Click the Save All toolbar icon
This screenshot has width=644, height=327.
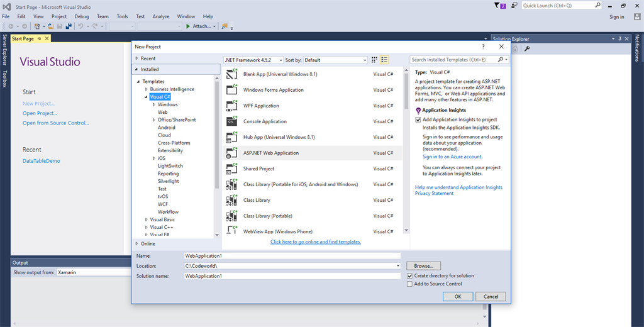click(68, 26)
